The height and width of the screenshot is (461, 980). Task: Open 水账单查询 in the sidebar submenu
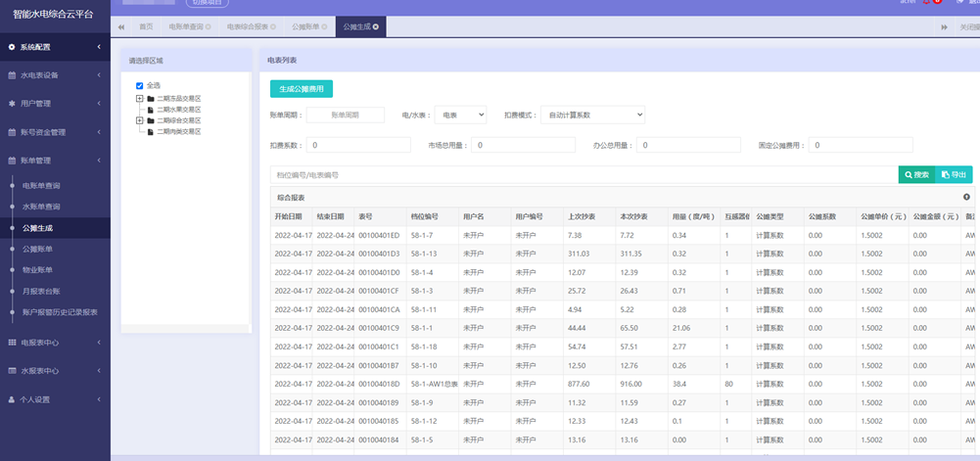(41, 207)
